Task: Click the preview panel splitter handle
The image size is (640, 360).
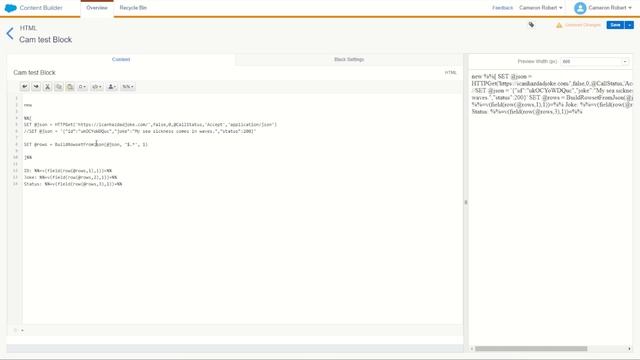Action: [x=466, y=202]
